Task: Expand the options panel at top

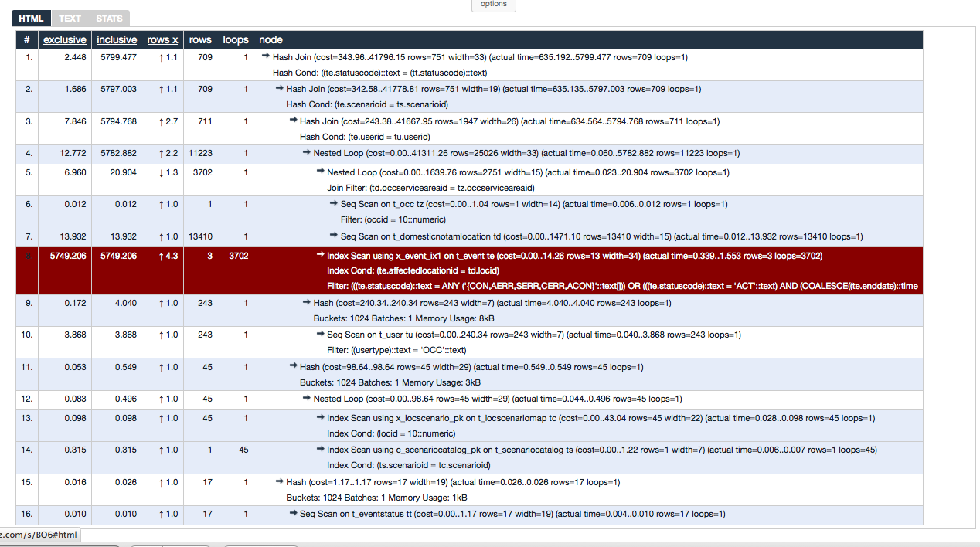Action: click(x=493, y=4)
